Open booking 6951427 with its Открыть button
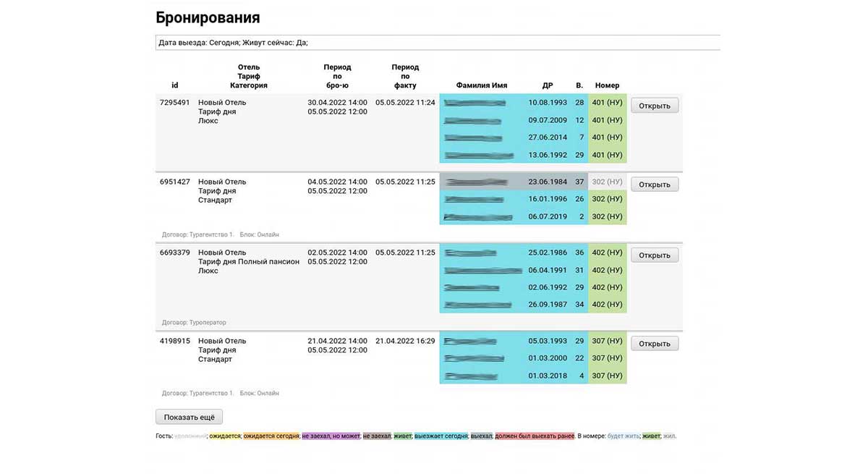 pyautogui.click(x=654, y=185)
